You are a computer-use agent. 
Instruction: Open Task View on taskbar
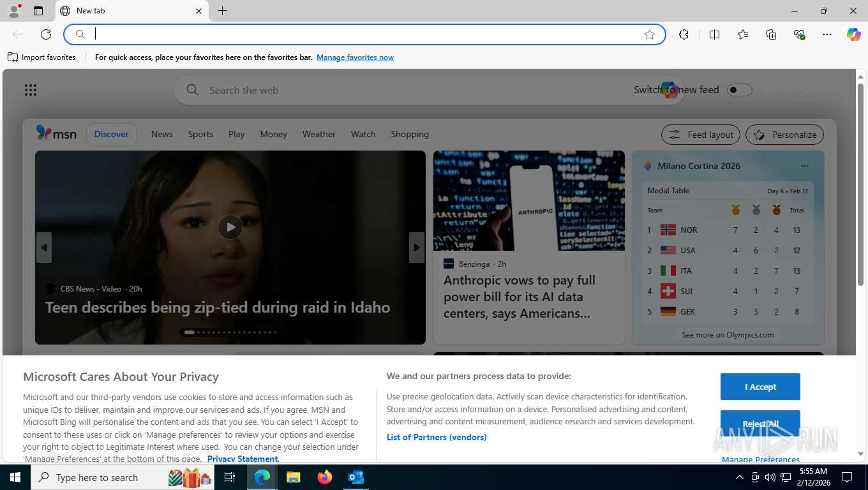coord(230,477)
